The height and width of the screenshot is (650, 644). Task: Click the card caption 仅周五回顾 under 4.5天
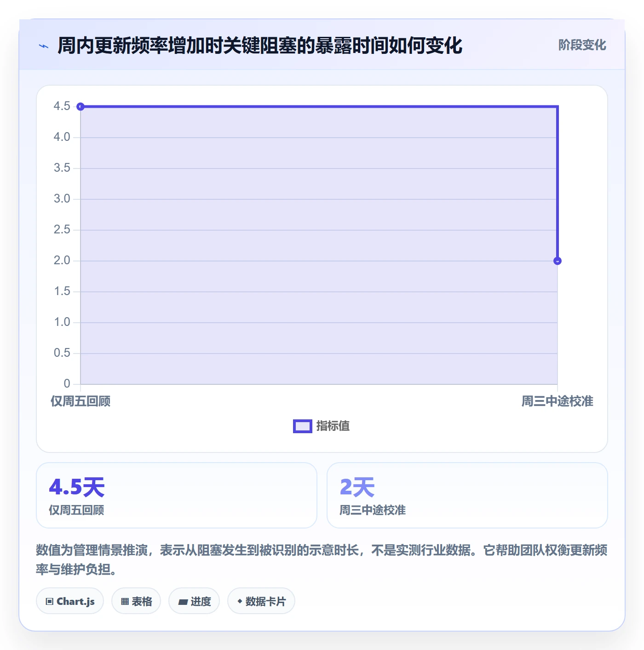pyautogui.click(x=76, y=510)
